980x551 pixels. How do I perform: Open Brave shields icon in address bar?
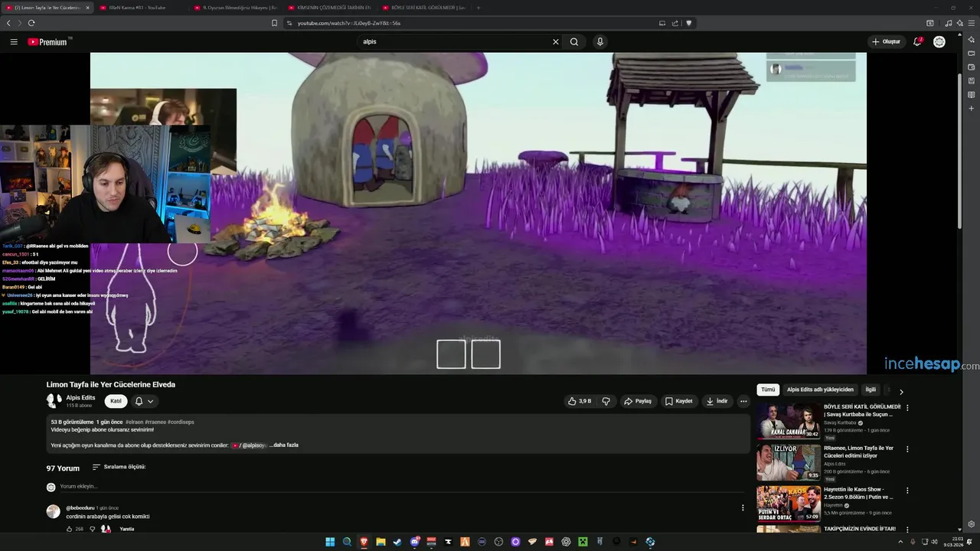[688, 23]
